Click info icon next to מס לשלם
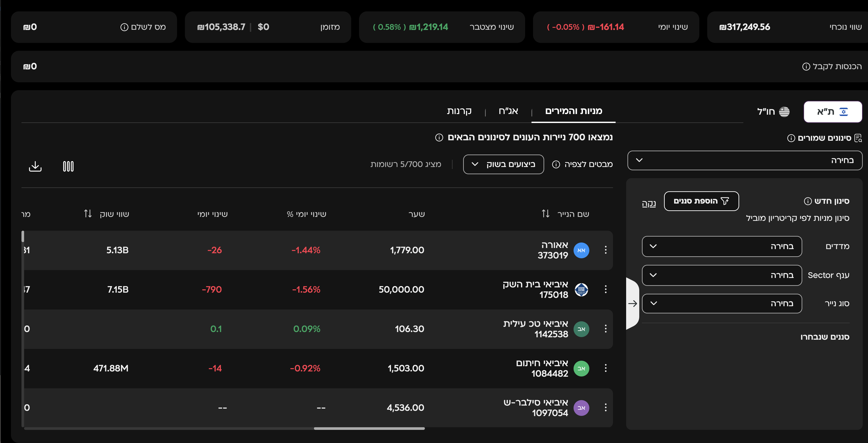The height and width of the screenshot is (443, 868). tap(124, 27)
